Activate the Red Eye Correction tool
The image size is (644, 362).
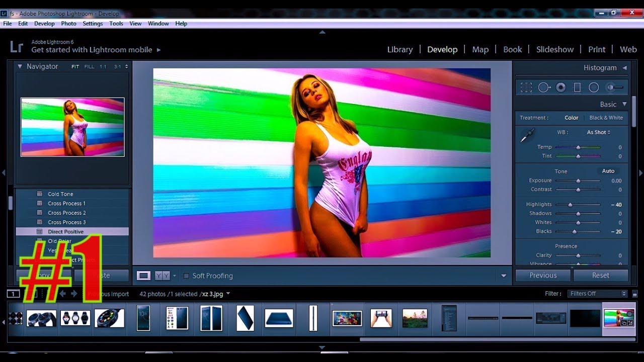(560, 87)
